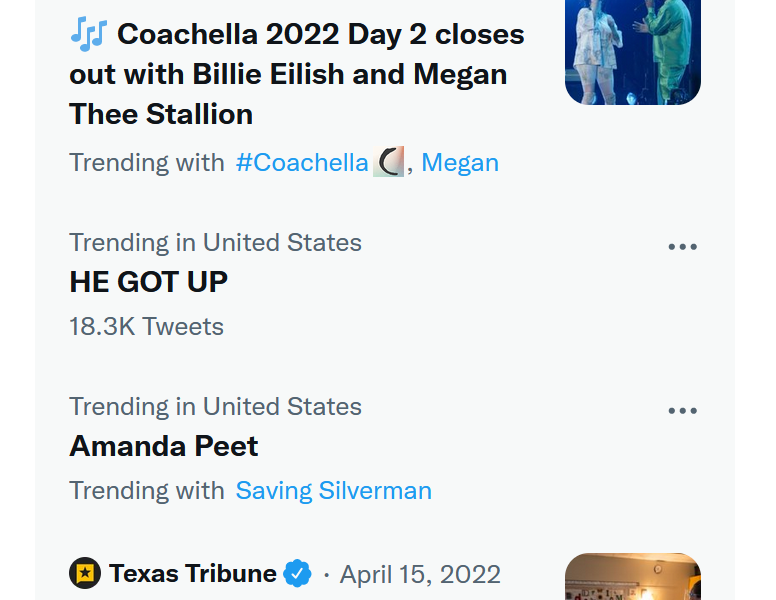Click the April 15, 2022 date
Viewport: 776px width, 600px height.
click(x=420, y=575)
